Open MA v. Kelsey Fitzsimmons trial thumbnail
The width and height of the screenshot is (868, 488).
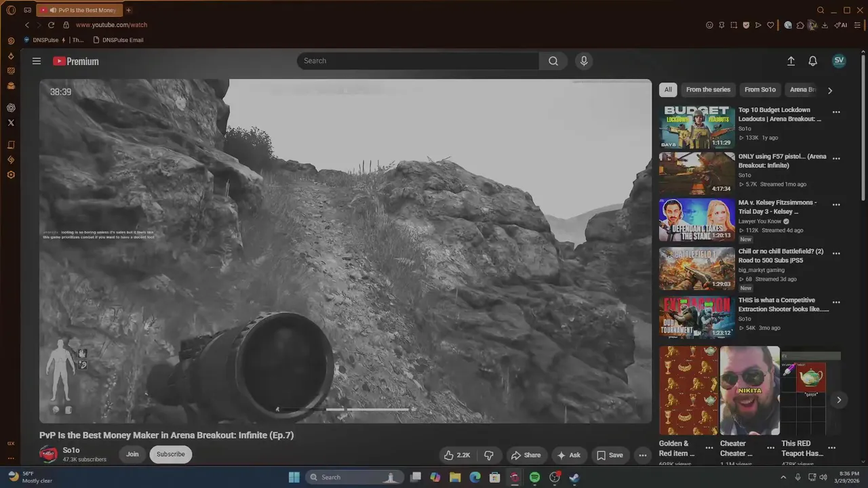tap(696, 220)
